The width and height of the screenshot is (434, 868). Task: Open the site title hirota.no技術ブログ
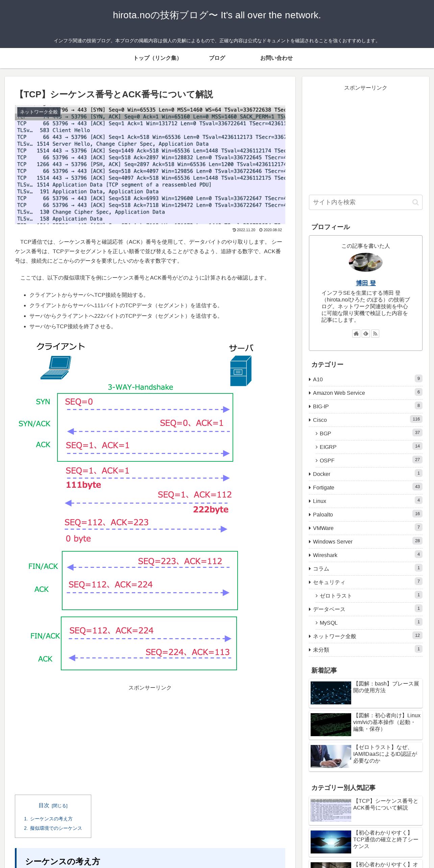(217, 15)
